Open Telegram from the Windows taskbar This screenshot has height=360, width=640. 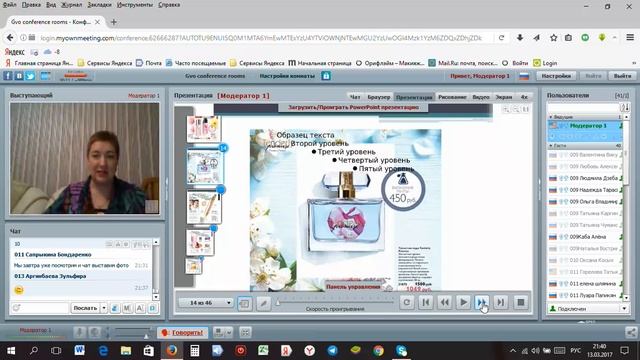332,350
